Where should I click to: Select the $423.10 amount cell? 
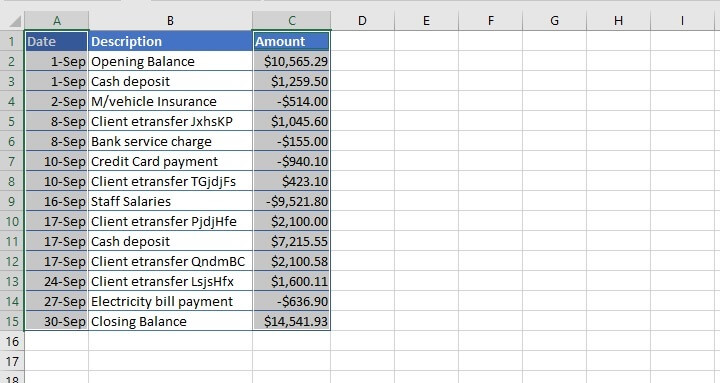(x=292, y=181)
